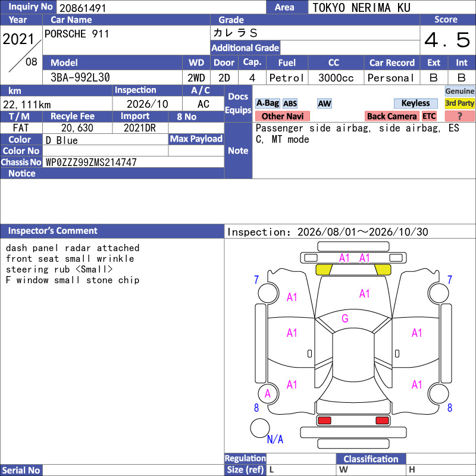Select the Genuine badge

click(x=459, y=91)
